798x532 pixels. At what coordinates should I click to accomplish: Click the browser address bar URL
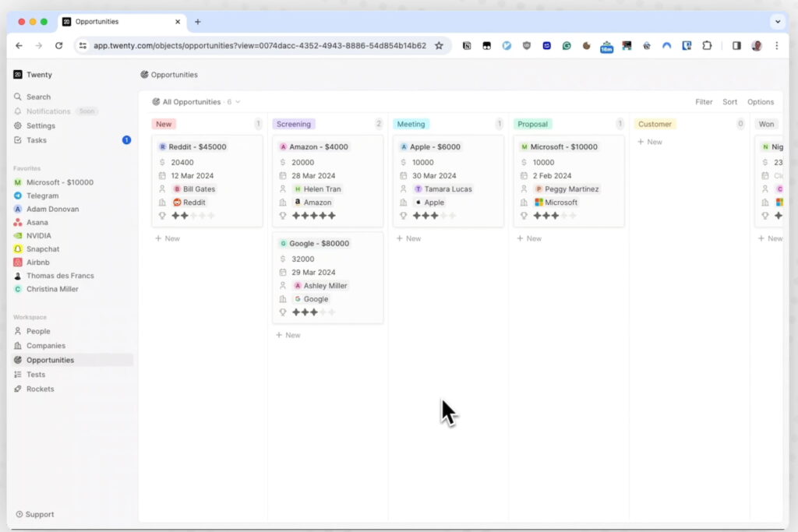click(x=260, y=46)
